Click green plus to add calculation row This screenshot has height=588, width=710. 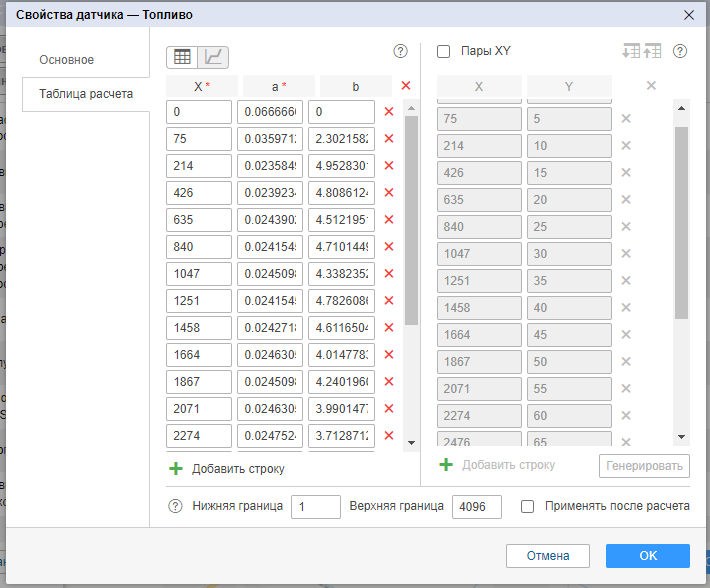[x=176, y=468]
